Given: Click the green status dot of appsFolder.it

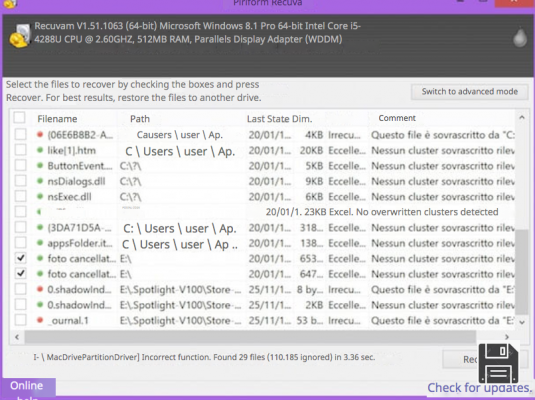Looking at the screenshot, I should click(x=40, y=243).
